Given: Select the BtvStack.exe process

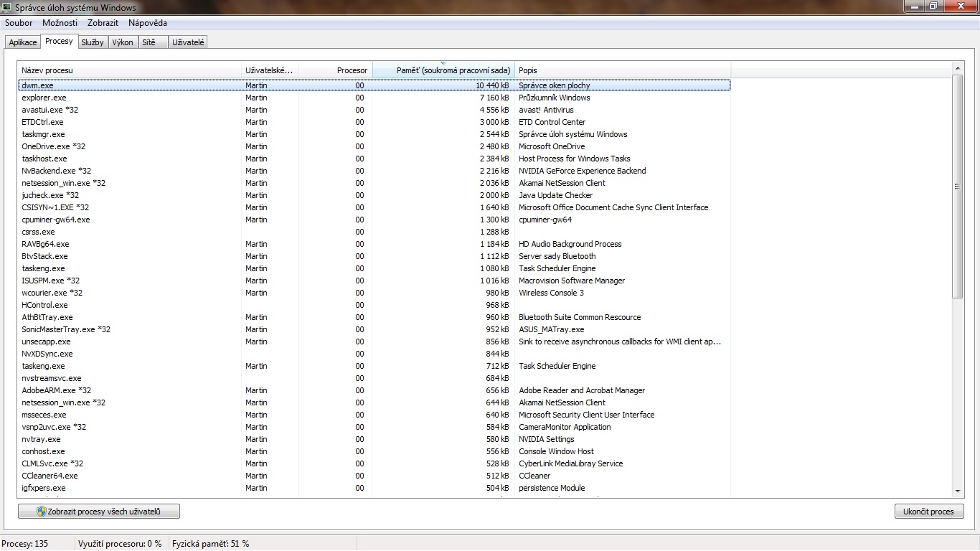Looking at the screenshot, I should 374,256.
